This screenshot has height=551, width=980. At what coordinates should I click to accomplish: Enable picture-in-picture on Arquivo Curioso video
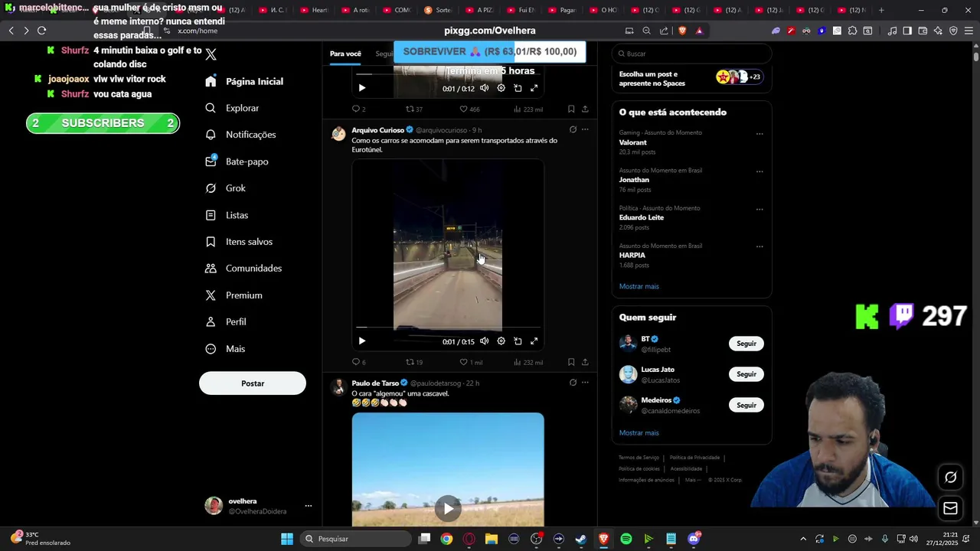[518, 341]
